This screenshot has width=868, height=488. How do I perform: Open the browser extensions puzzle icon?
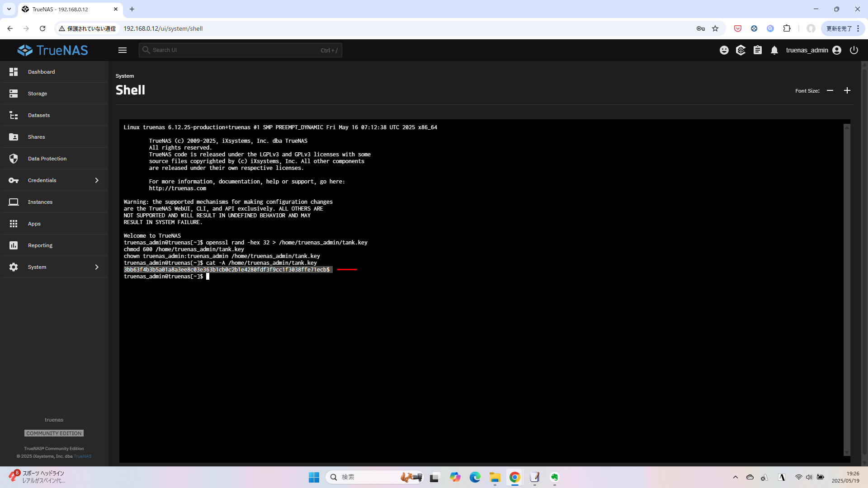click(x=787, y=28)
